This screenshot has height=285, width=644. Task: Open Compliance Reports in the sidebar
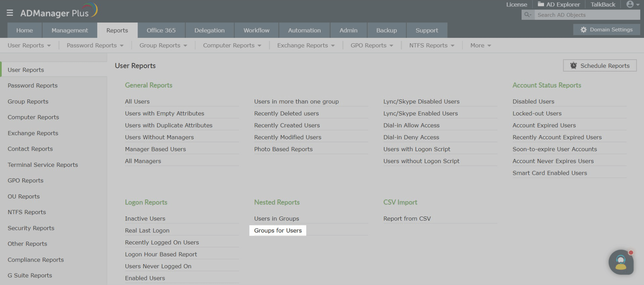[x=36, y=260]
